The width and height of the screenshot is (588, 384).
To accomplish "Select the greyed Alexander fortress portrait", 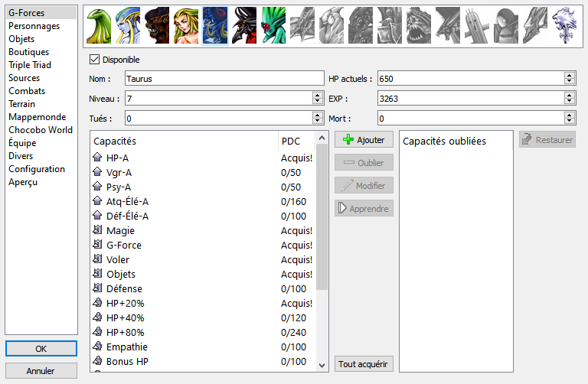I will (x=390, y=26).
